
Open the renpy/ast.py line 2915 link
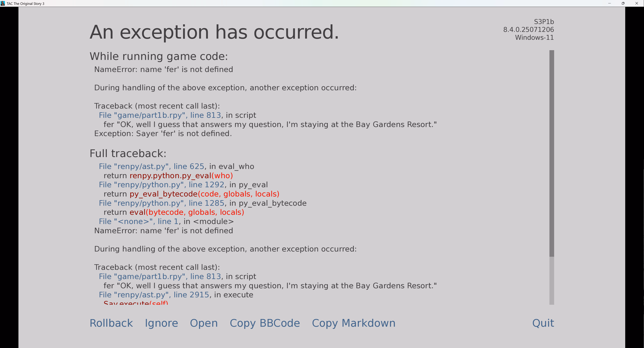154,295
